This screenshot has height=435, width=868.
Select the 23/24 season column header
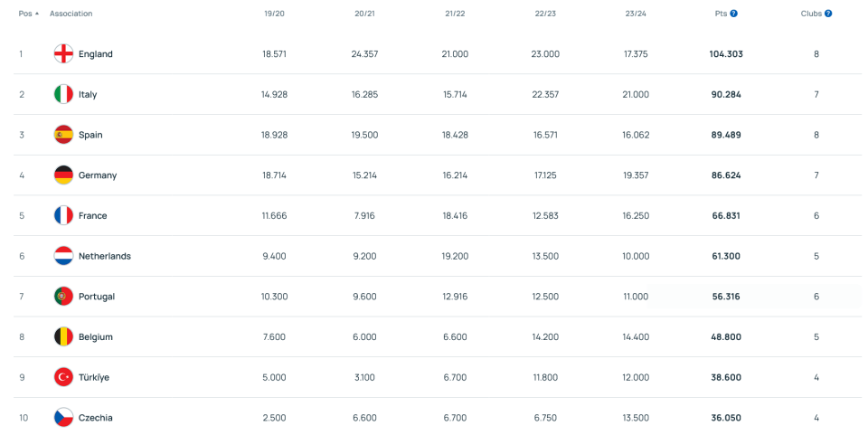tap(636, 14)
